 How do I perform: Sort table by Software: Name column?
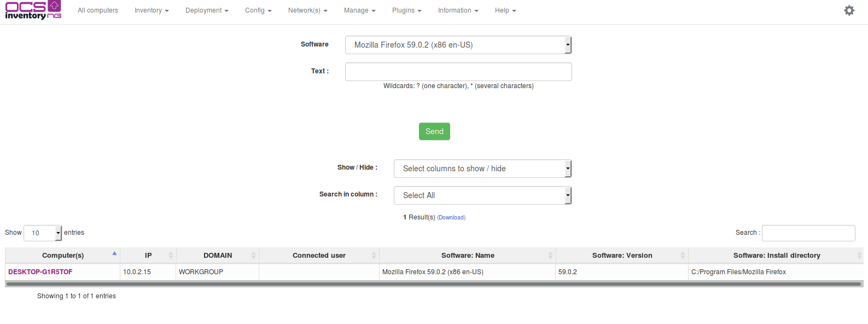point(468,256)
